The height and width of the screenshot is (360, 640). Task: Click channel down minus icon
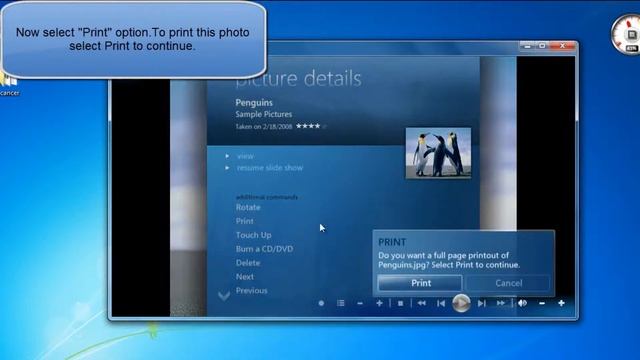(360, 303)
